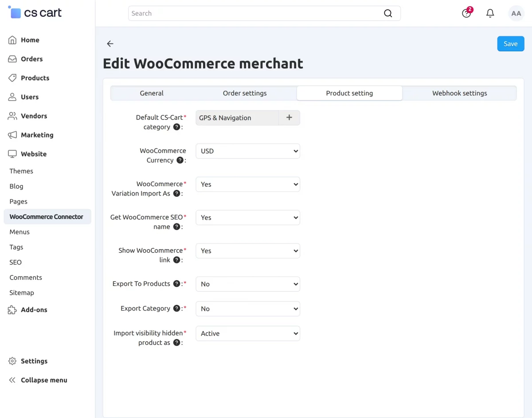Click the search magnifier icon

click(x=388, y=13)
